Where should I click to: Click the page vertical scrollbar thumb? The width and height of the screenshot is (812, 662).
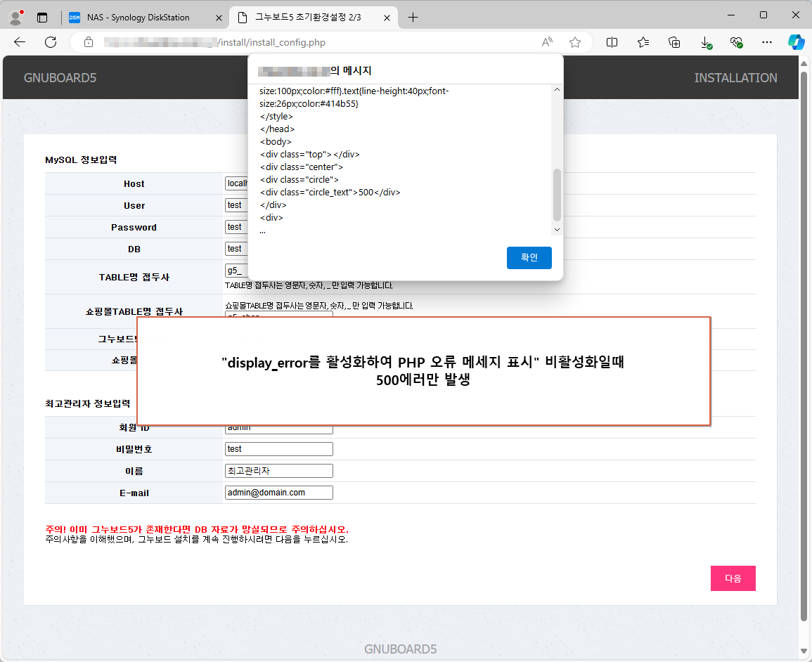coord(804,346)
